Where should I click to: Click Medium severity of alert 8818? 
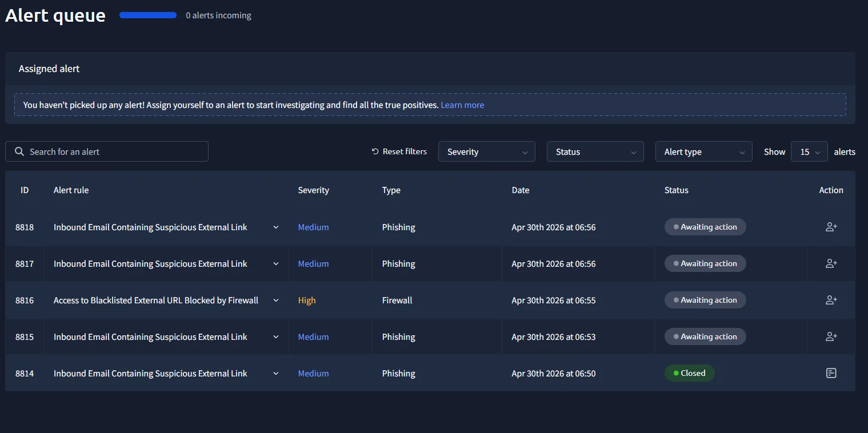coord(313,227)
